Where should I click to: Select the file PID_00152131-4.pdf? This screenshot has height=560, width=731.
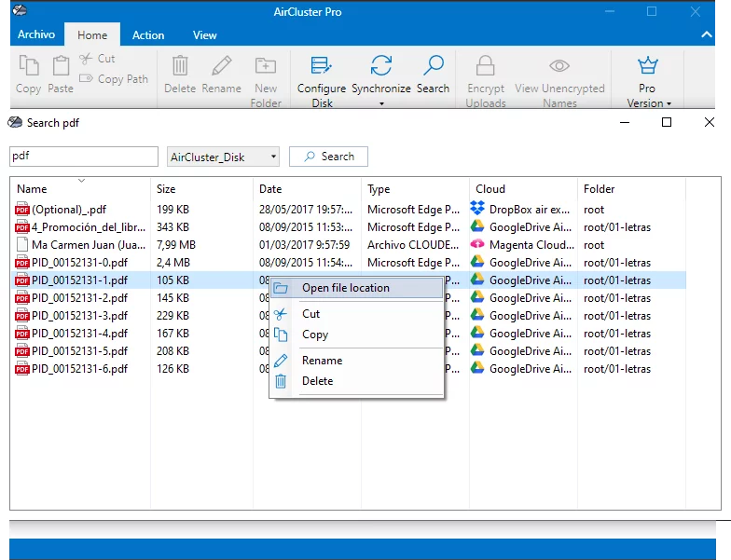point(79,333)
